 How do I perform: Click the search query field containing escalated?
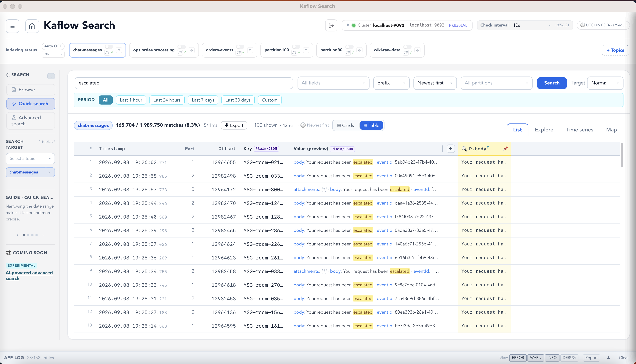184,83
